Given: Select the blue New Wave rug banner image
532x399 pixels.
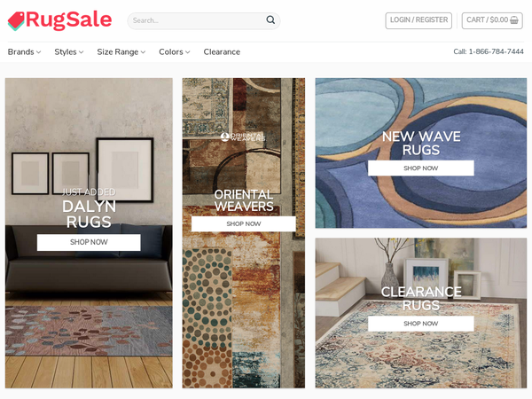Looking at the screenshot, I should coord(420,153).
